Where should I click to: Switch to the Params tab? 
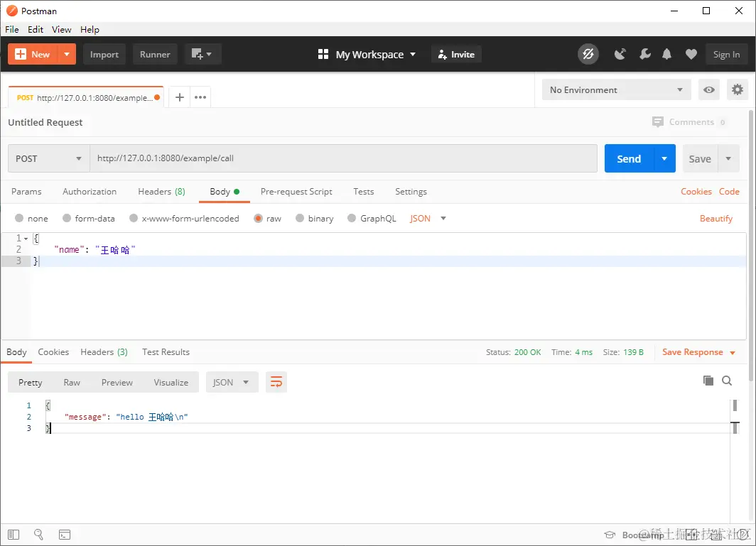(x=26, y=191)
